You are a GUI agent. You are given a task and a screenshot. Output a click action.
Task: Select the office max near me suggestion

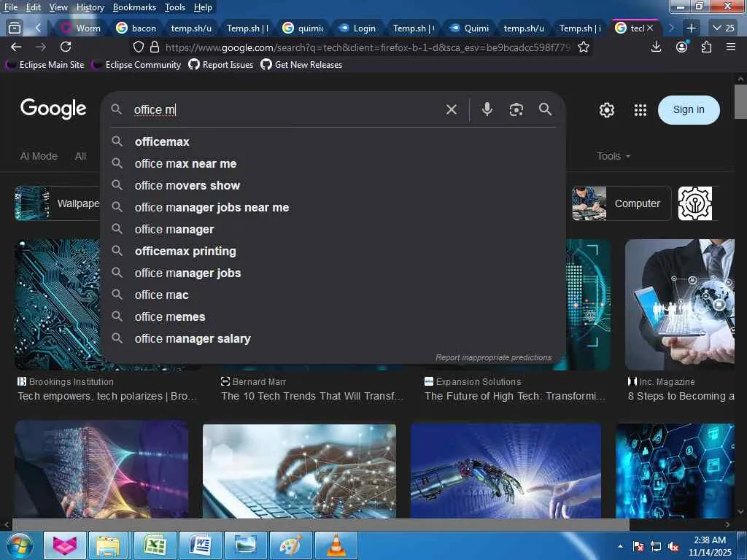coord(333,164)
